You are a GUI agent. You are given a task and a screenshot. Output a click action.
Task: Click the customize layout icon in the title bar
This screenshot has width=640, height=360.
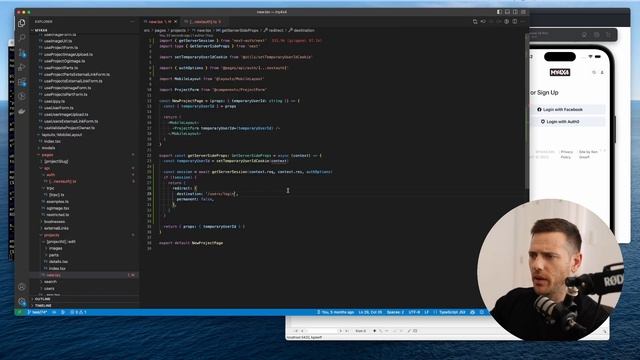[x=523, y=12]
